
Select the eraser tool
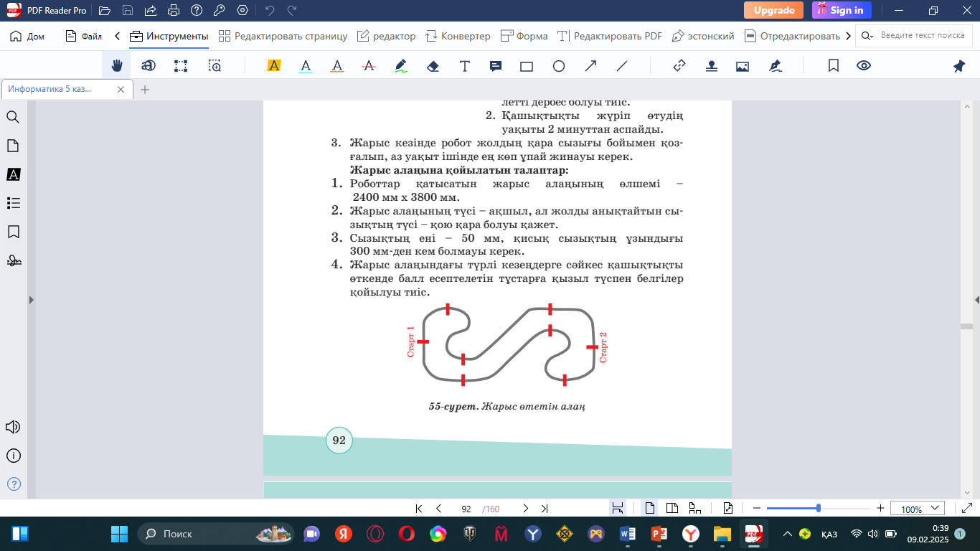click(433, 66)
